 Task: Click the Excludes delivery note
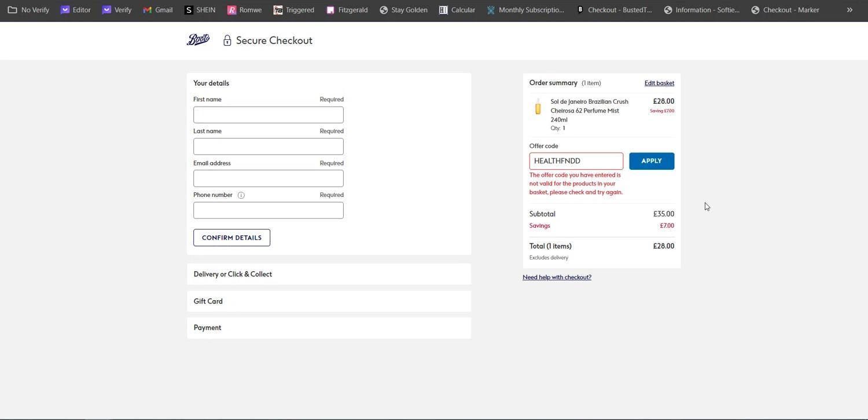pos(549,258)
